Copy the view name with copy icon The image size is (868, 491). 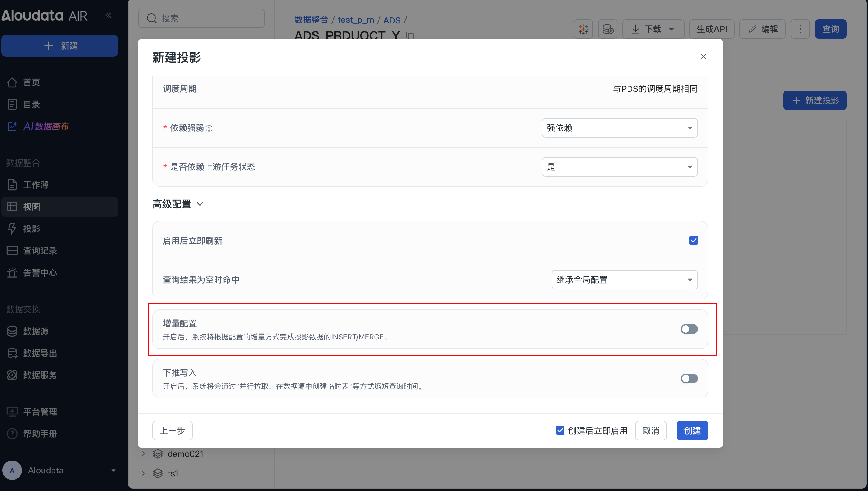(410, 35)
